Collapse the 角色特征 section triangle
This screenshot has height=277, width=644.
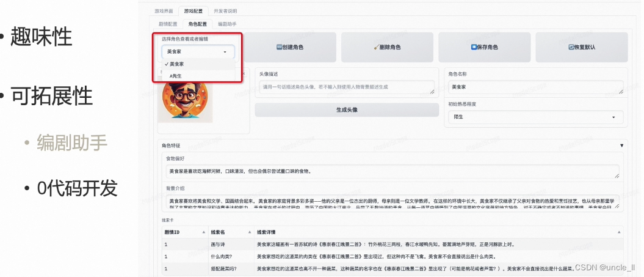pos(621,146)
